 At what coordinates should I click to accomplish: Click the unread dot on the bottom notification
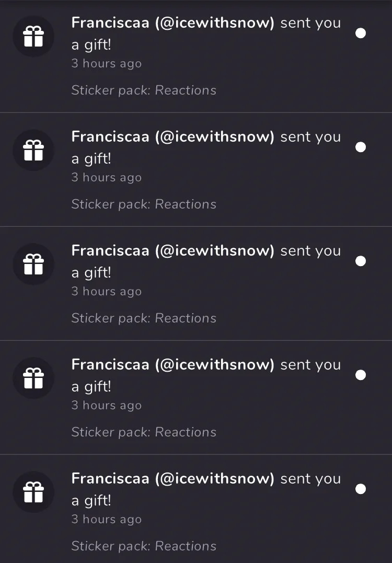(x=361, y=489)
